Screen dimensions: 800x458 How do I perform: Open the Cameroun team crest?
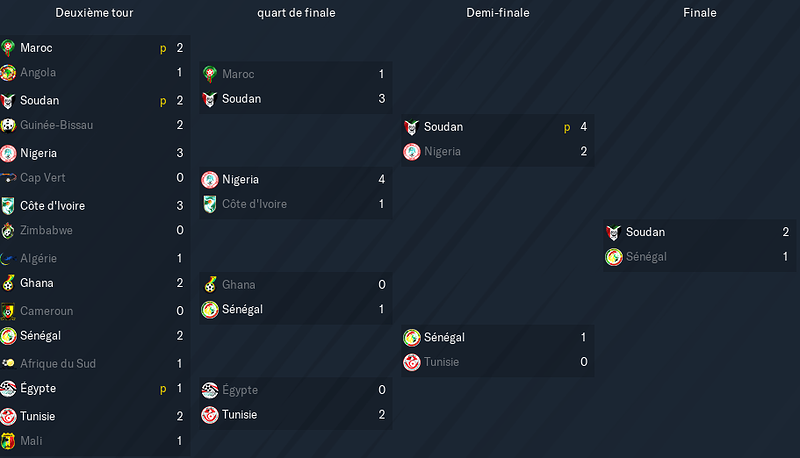point(8,311)
